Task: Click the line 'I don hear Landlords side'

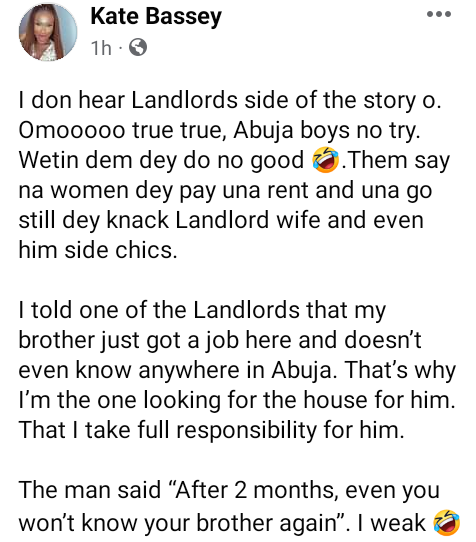Action: [x=230, y=101]
